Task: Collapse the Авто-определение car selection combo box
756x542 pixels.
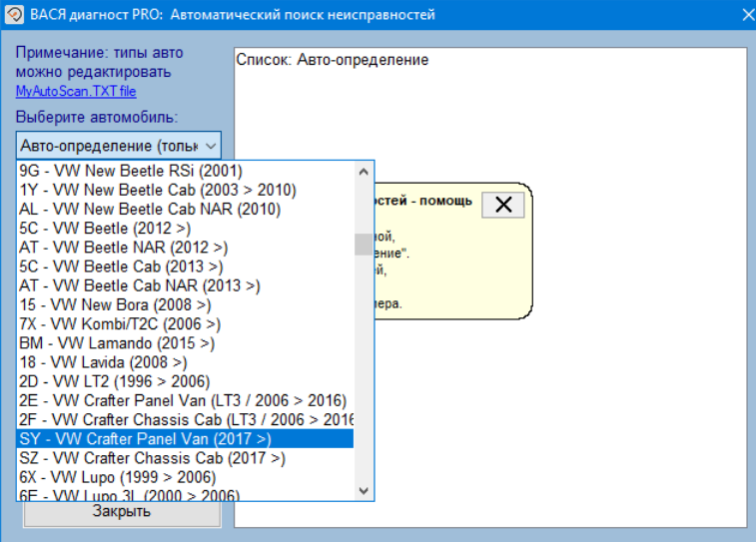Action: pos(119,146)
